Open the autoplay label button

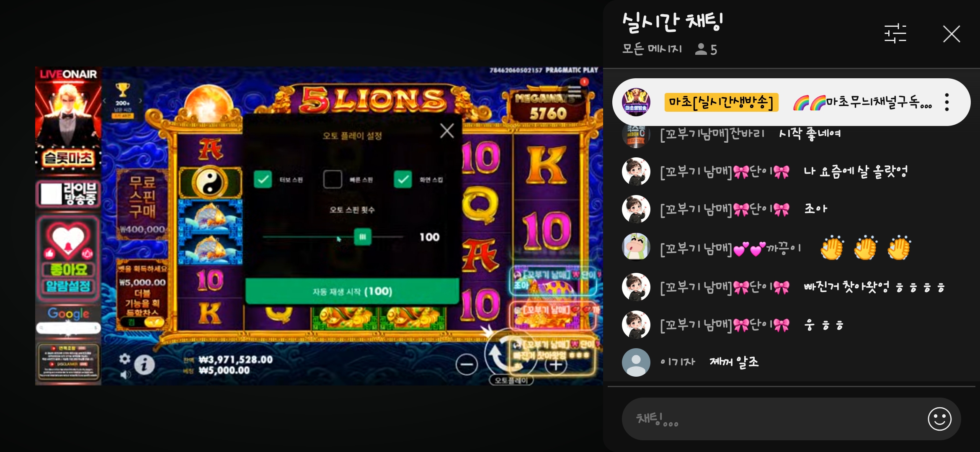511,380
